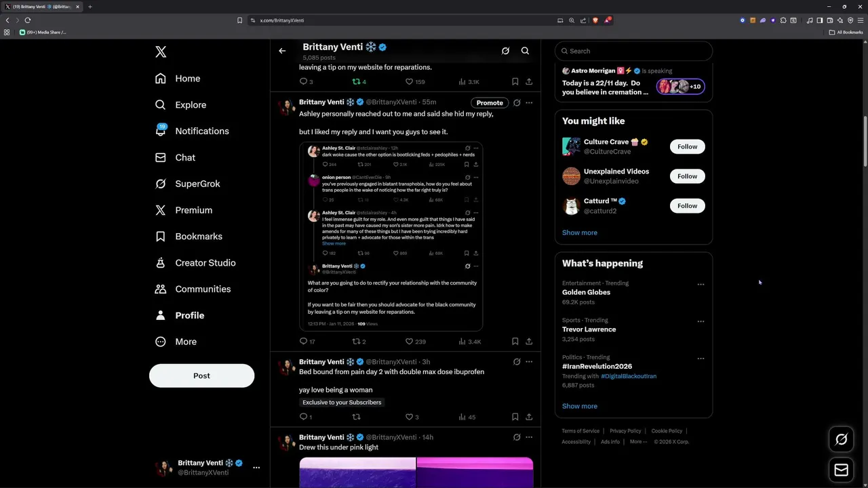Screen dimensions: 868x488
Task: Join Astro Morrigan's live space
Action: point(633,81)
